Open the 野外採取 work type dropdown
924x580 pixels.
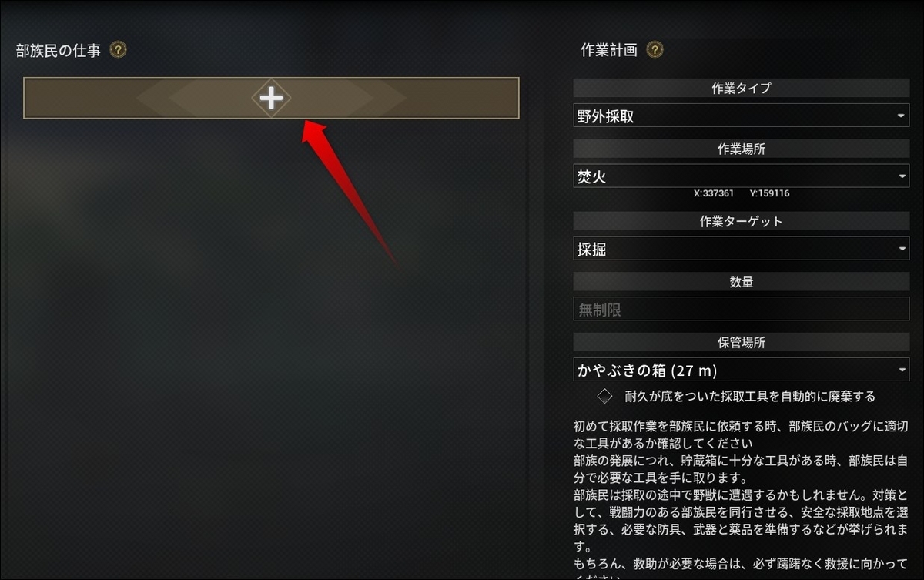(742, 116)
